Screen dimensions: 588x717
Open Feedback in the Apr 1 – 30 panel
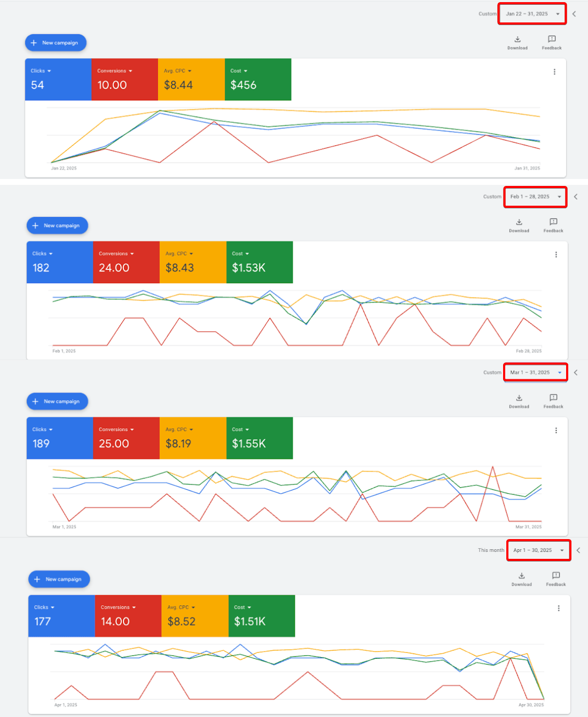tap(555, 576)
